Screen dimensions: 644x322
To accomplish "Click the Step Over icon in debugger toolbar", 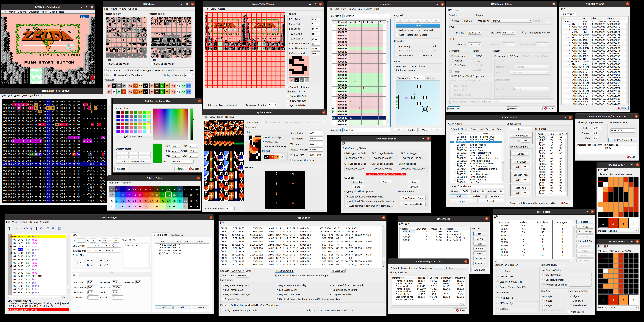I will click(42, 228).
